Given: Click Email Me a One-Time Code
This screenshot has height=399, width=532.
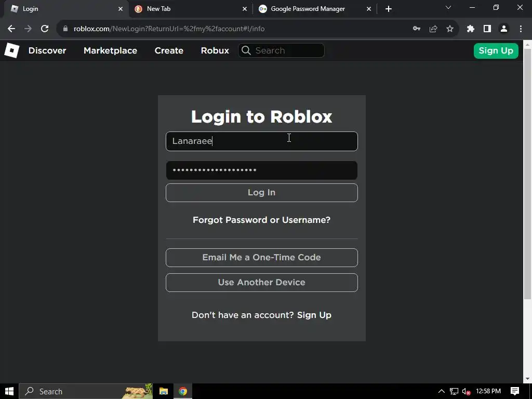Looking at the screenshot, I should pyautogui.click(x=262, y=258).
